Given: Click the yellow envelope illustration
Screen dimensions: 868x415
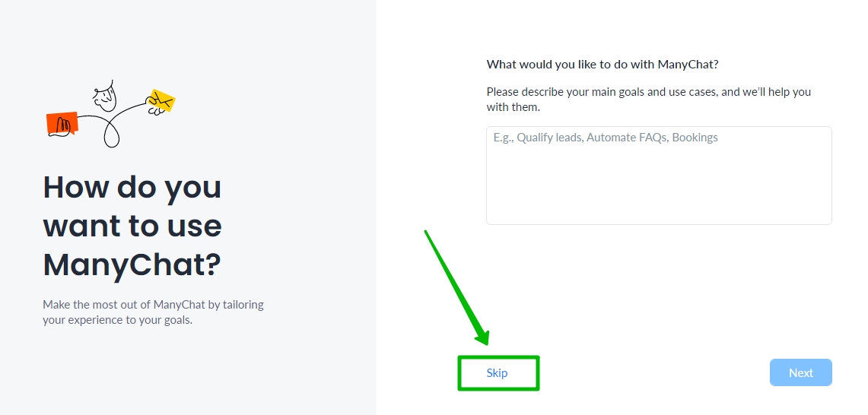Looking at the screenshot, I should point(161,101).
